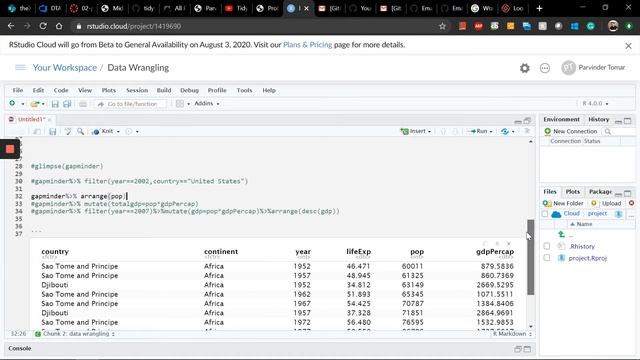Screen dimensions: 640x360
Task: Open the Session menu
Action: tap(137, 90)
